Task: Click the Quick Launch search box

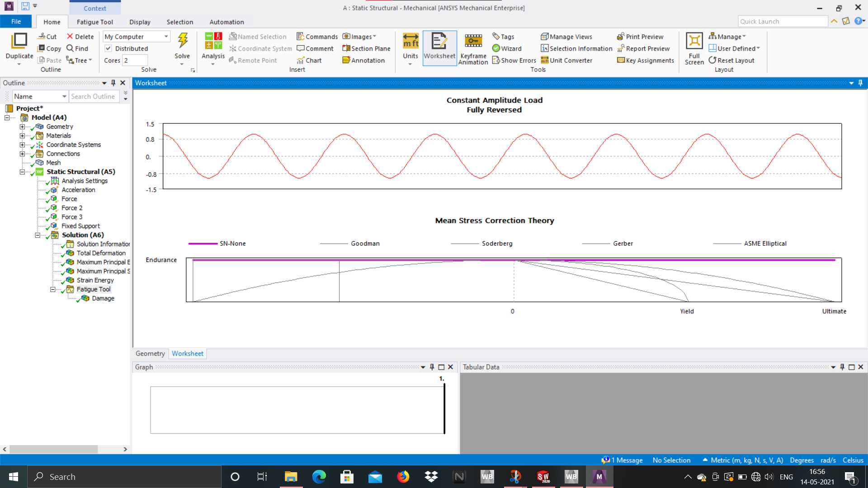Action: [783, 21]
